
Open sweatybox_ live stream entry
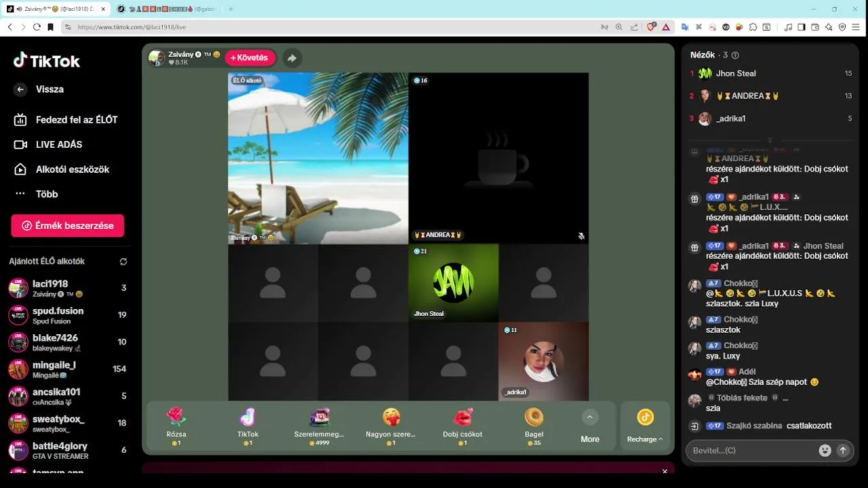[68, 424]
